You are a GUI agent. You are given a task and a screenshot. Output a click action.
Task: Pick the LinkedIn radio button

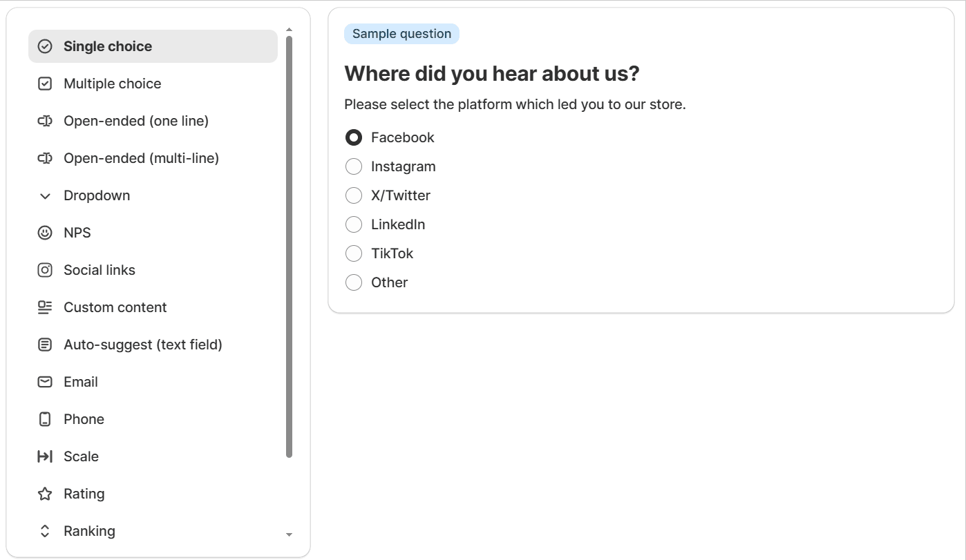(354, 224)
